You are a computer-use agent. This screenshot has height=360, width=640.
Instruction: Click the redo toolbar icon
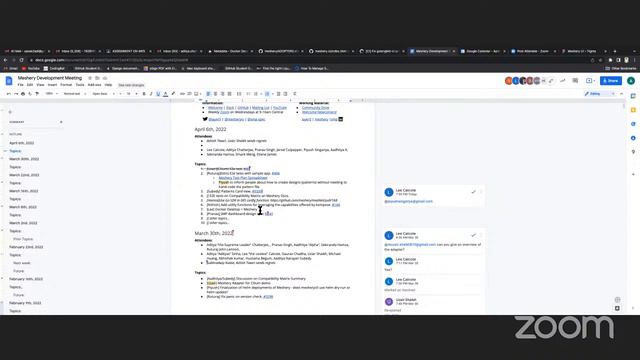pos(16,94)
